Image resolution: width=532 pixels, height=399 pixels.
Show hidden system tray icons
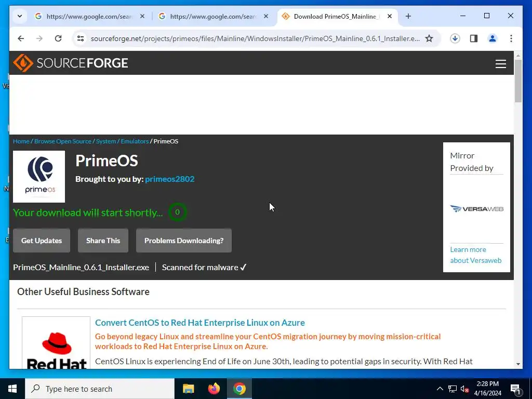click(440, 389)
